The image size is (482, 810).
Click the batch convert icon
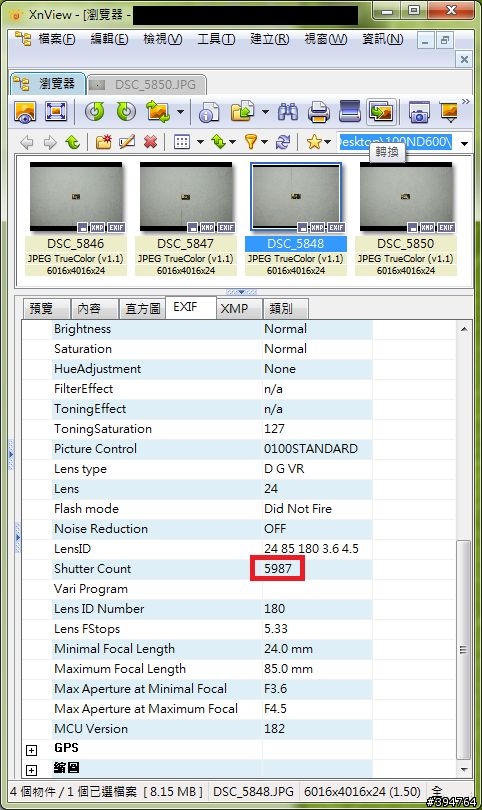tap(382, 112)
